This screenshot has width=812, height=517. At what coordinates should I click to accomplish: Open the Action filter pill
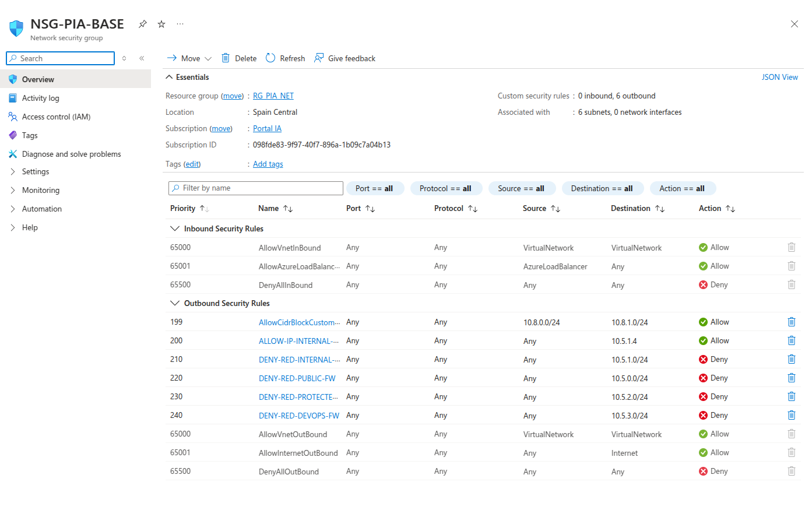pos(683,188)
